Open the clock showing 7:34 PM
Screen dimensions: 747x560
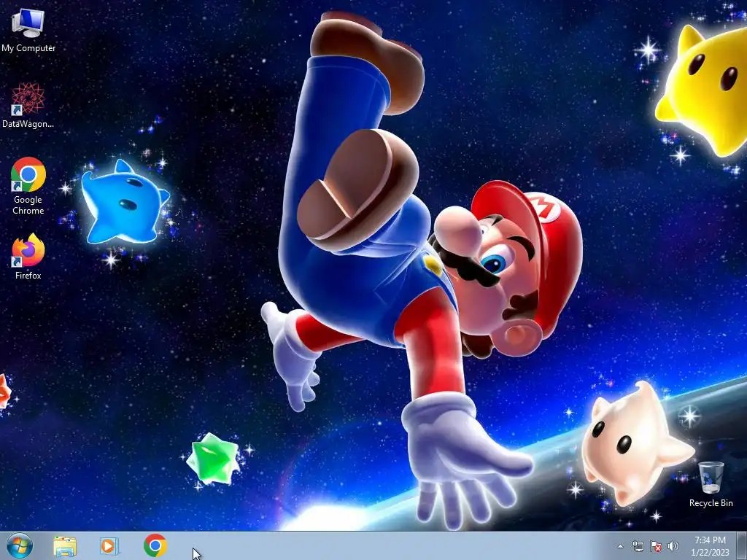tap(710, 546)
